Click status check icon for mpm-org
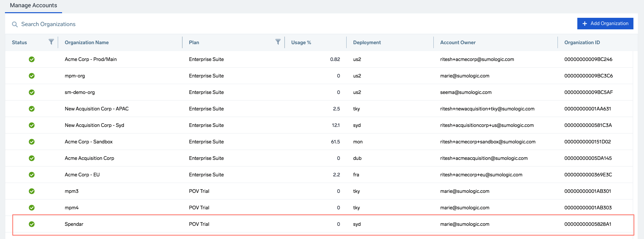 (x=32, y=76)
